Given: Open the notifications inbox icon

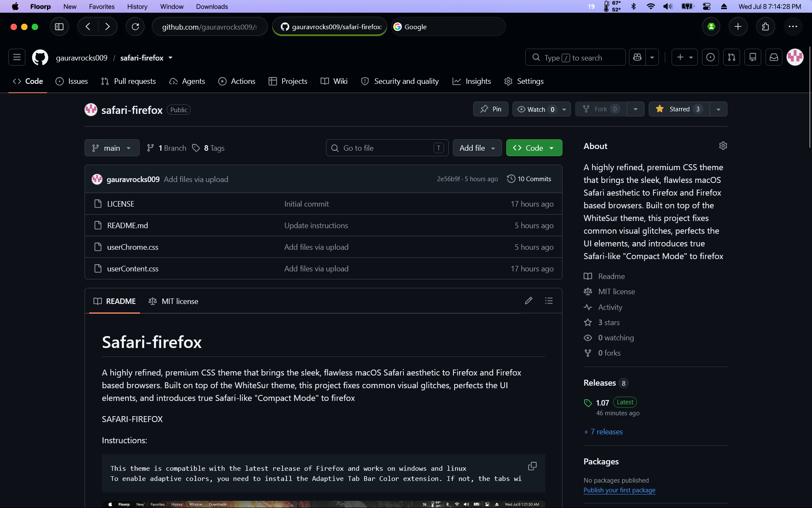Looking at the screenshot, I should [774, 57].
